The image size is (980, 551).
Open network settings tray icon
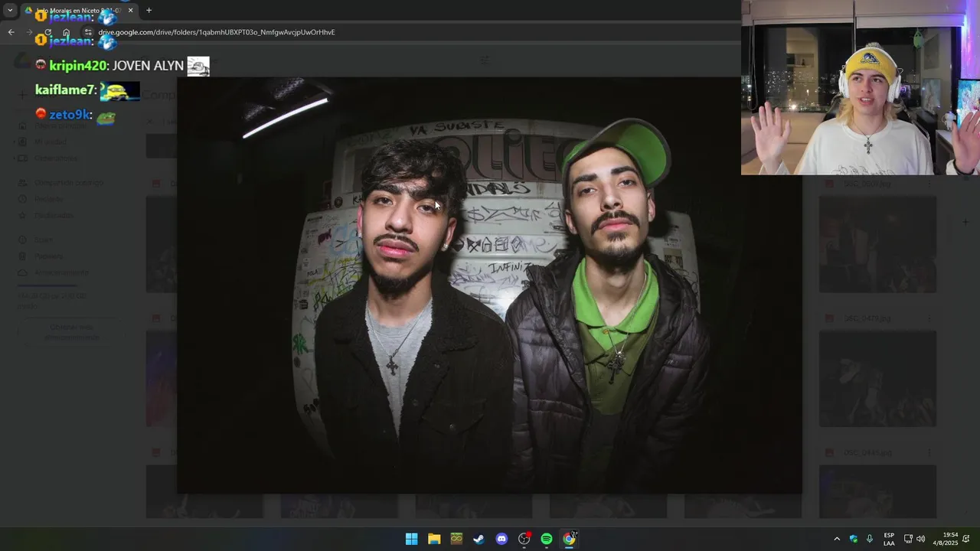tap(908, 539)
